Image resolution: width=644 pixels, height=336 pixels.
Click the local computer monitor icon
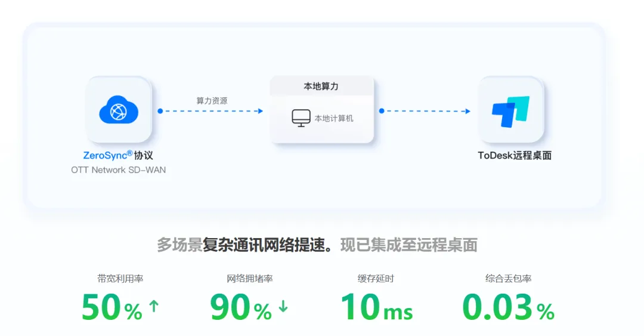[x=301, y=118]
